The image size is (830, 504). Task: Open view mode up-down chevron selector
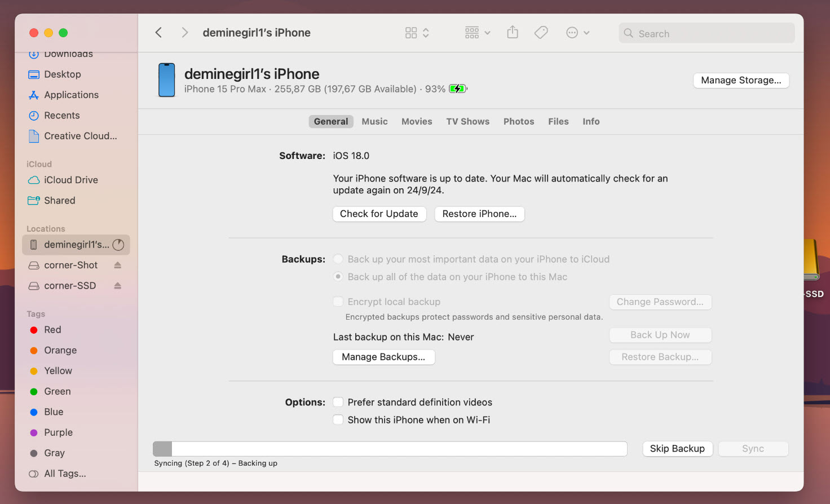coord(426,33)
